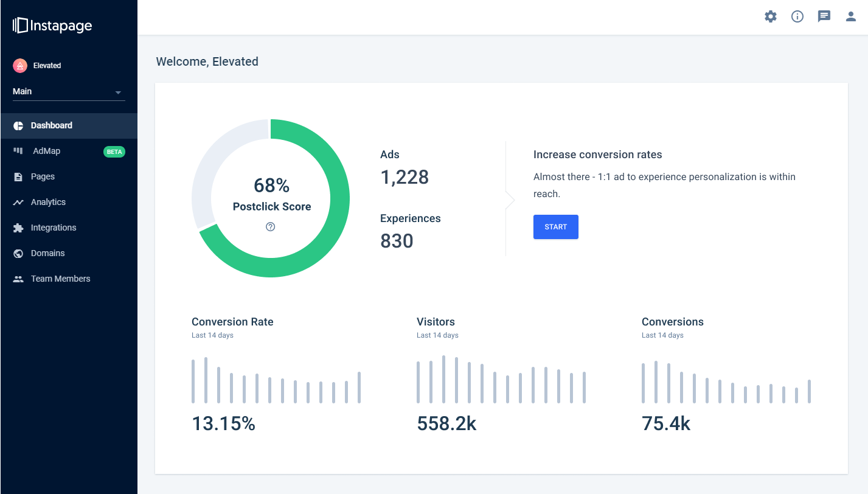Open the chat/feedback icon
The height and width of the screenshot is (494, 868).
point(824,16)
